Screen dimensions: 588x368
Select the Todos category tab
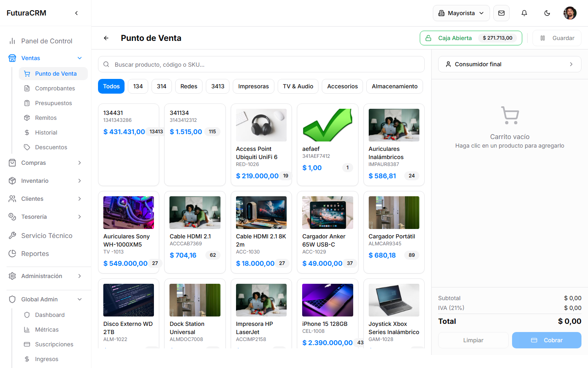click(111, 86)
